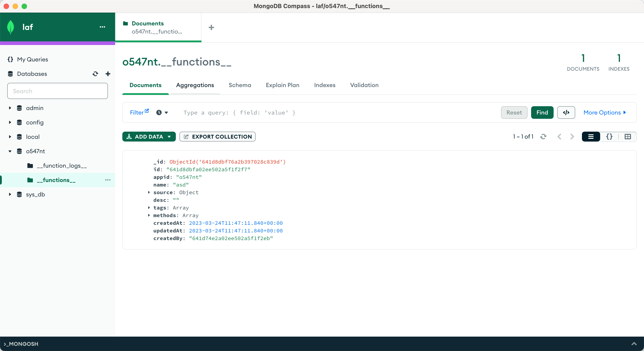Open My Queries in sidebar
Image resolution: width=644 pixels, height=351 pixels.
33,59
